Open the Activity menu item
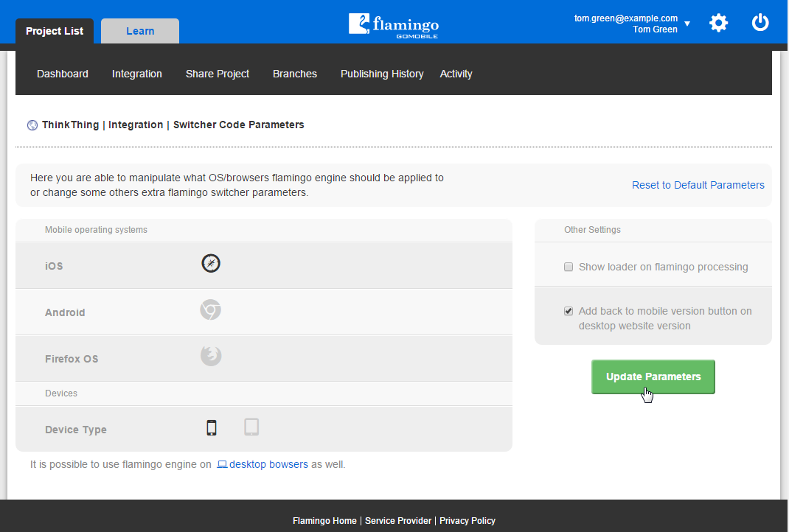Screen dimensions: 789x532 tap(456, 74)
